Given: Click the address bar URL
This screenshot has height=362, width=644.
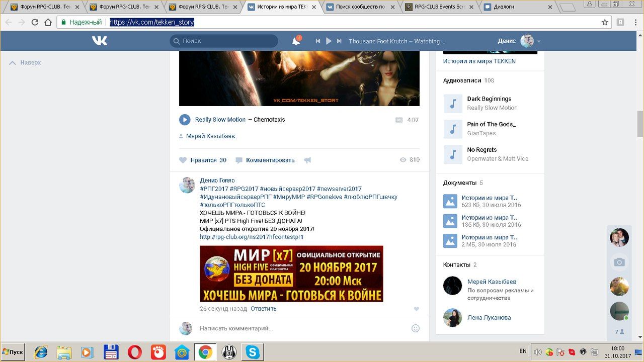Looking at the screenshot, I should coord(152,22).
